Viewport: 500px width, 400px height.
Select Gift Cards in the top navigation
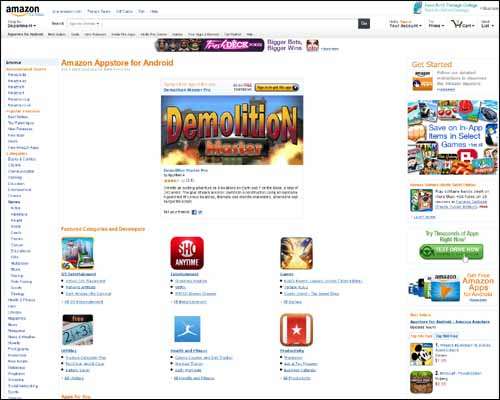pos(124,11)
